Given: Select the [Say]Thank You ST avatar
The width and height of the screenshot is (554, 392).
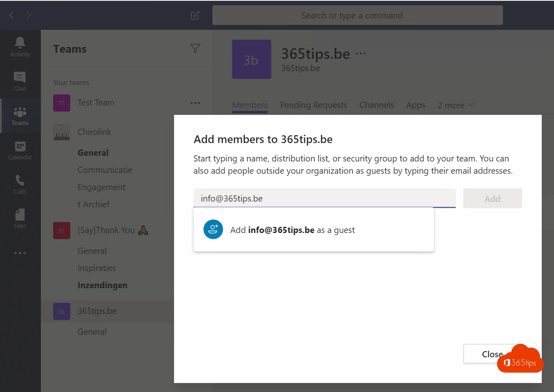Looking at the screenshot, I should (x=62, y=231).
